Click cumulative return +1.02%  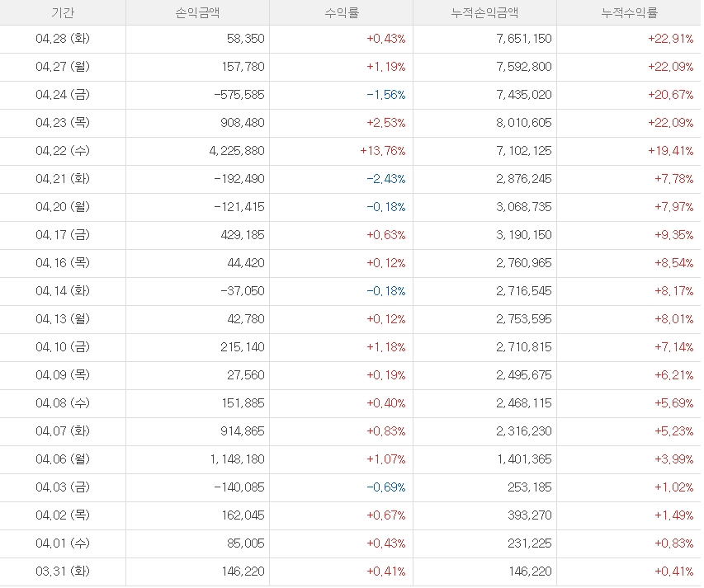coord(674,487)
